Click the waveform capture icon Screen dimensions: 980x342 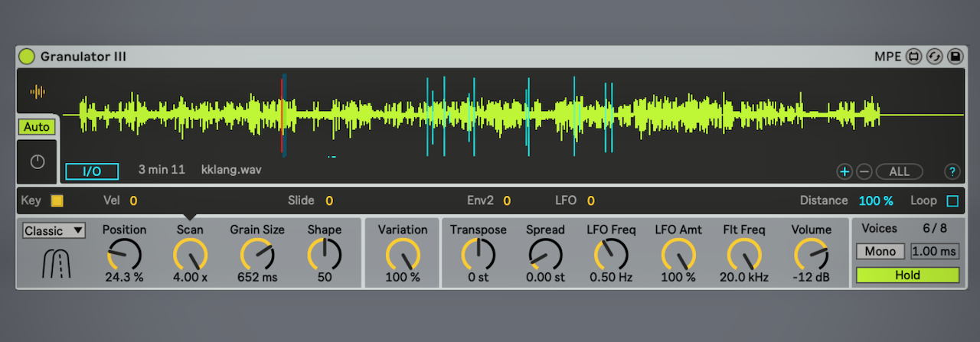[38, 92]
